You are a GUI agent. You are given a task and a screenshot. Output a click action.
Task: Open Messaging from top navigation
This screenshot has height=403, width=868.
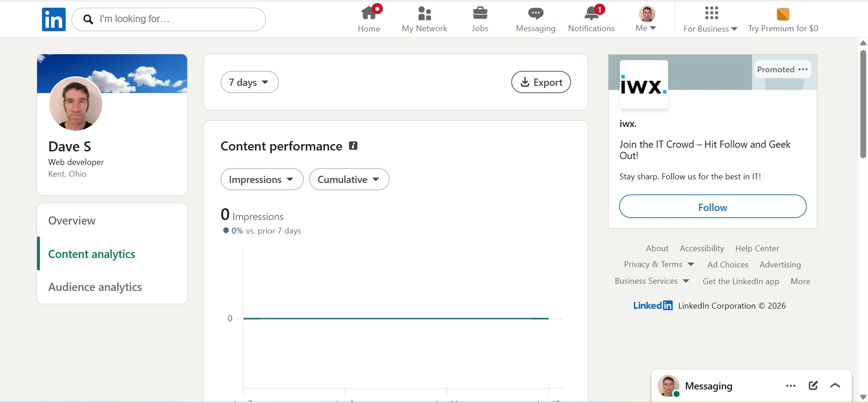536,19
